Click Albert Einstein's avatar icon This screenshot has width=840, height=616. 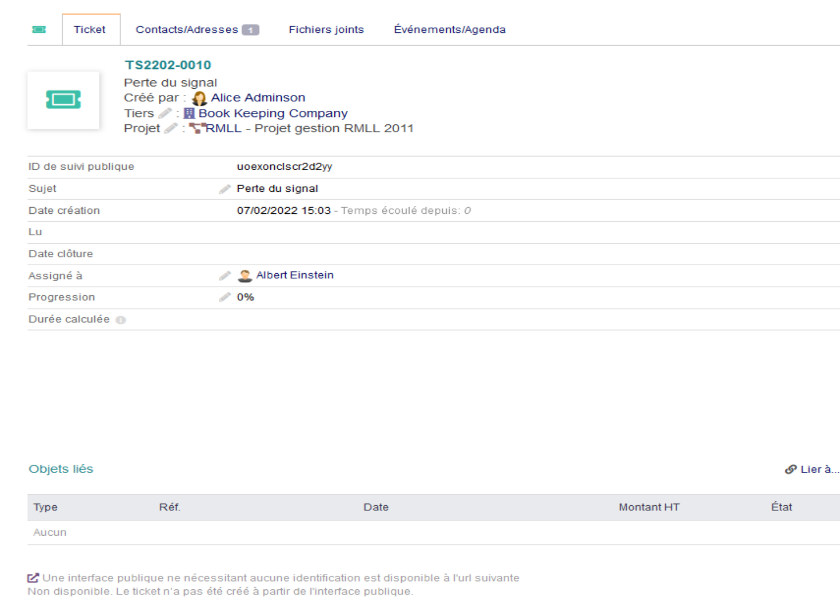pos(245,275)
